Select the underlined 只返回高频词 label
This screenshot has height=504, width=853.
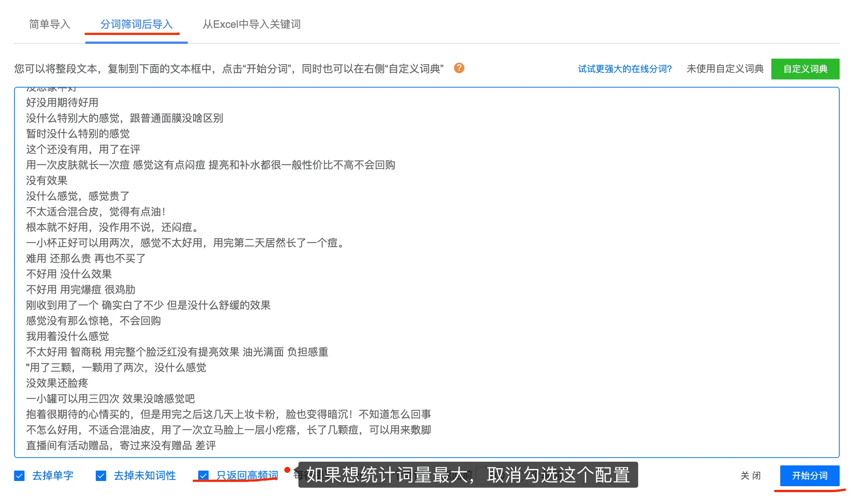[x=247, y=476]
